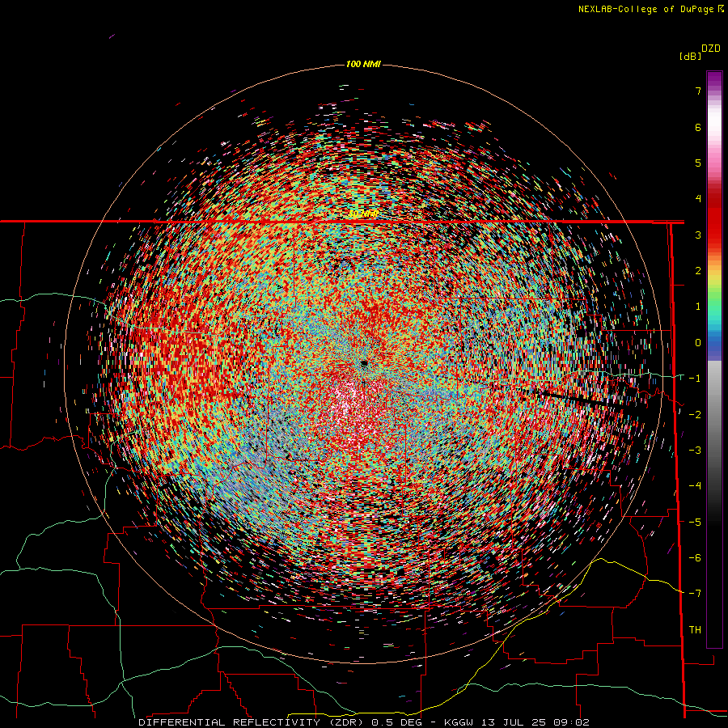Viewport: 728px width, 728px height.
Task: Click the 6 value on color scale
Action: 698,127
